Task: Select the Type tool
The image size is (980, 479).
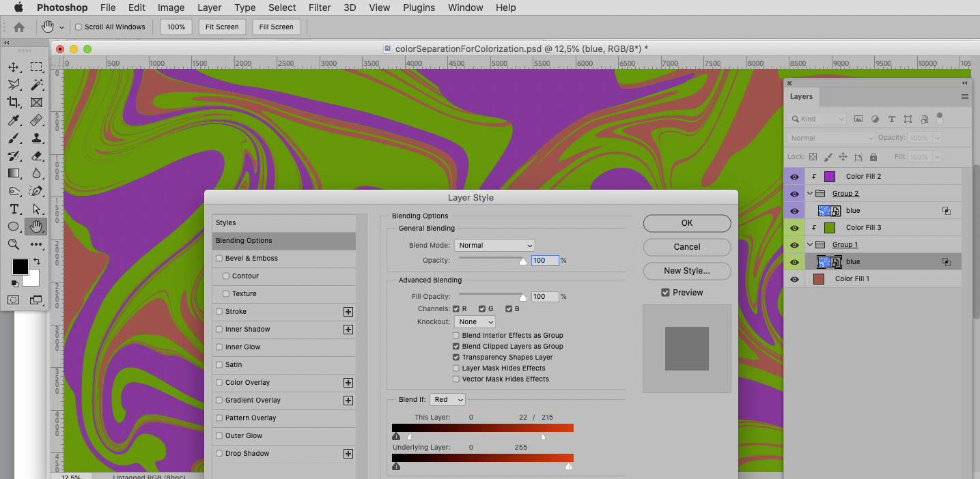Action: [14, 209]
